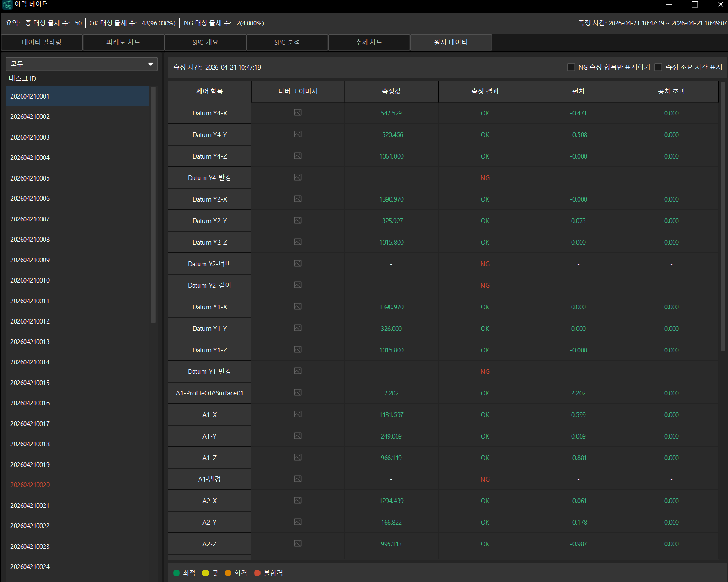Select task ID 202604210013
728x582 pixels.
pos(78,342)
